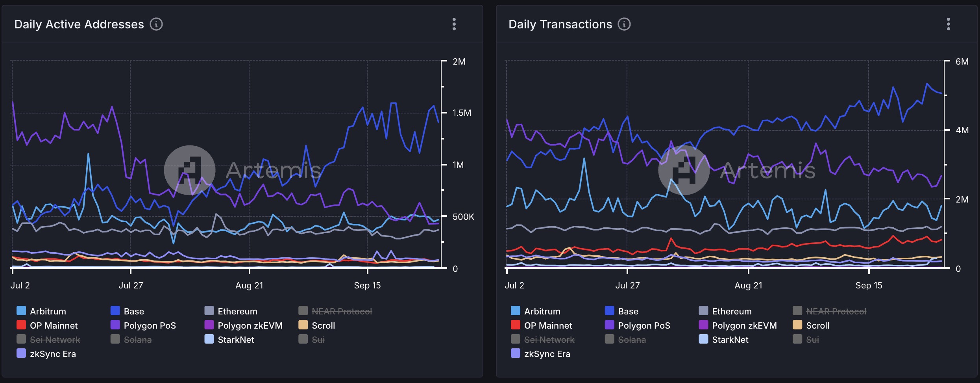The height and width of the screenshot is (383, 980).
Task: Toggle Polygon zkEVM in Daily Active Addresses legend
Action: click(243, 325)
